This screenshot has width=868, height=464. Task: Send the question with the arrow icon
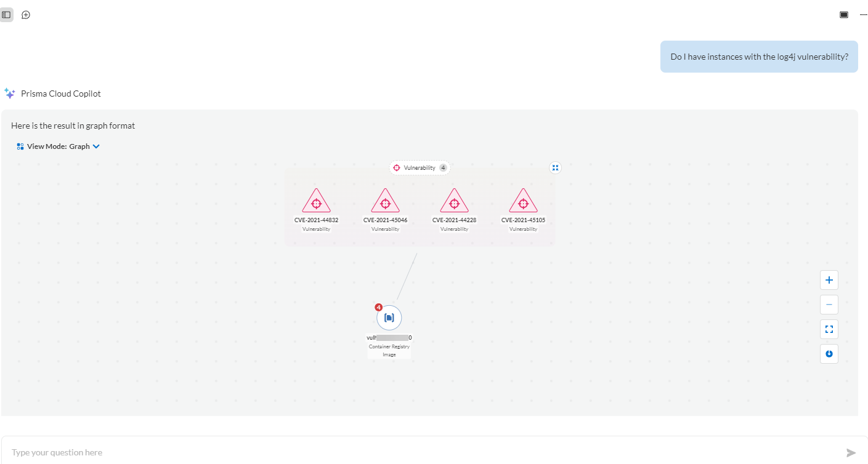tap(851, 453)
